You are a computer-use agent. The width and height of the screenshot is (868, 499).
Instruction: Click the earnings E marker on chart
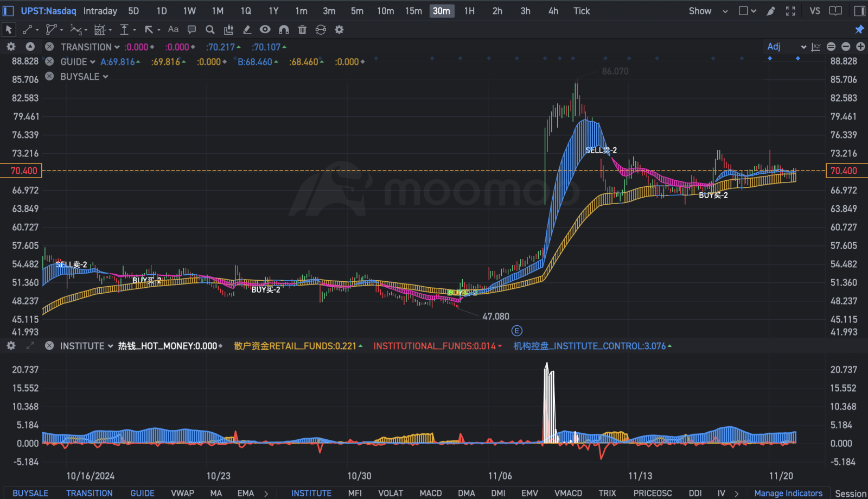pos(516,331)
